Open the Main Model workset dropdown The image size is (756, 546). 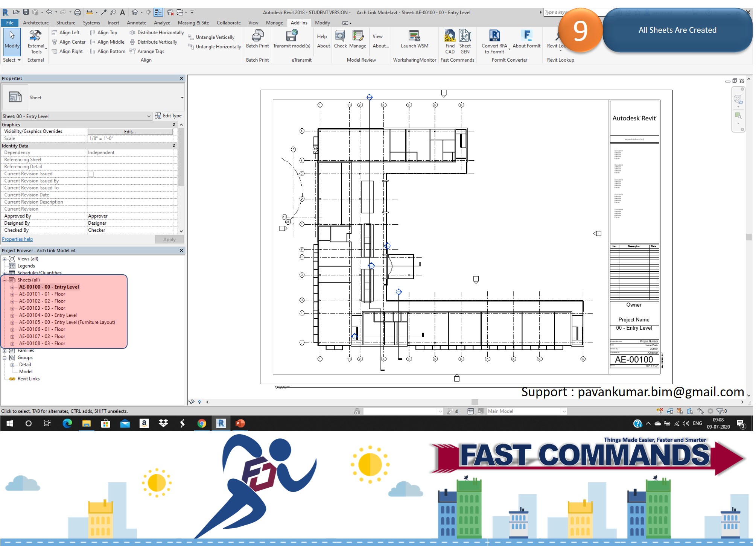[x=564, y=411]
